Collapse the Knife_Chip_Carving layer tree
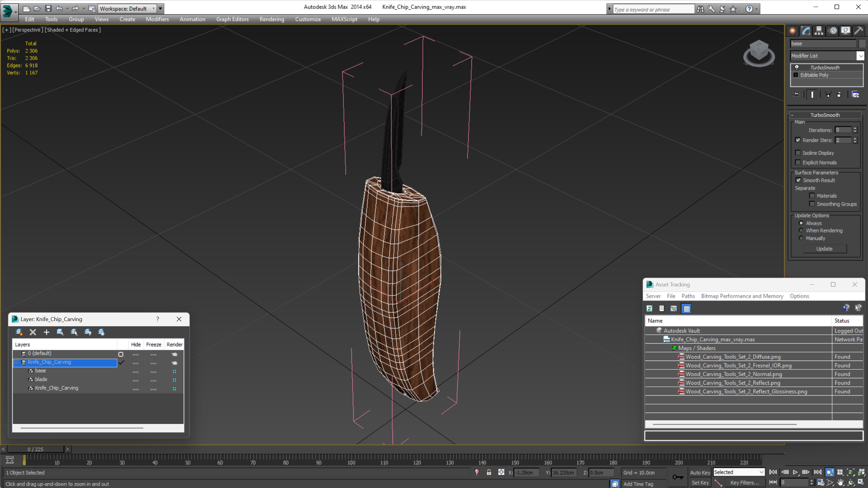The image size is (868, 488). click(x=16, y=362)
